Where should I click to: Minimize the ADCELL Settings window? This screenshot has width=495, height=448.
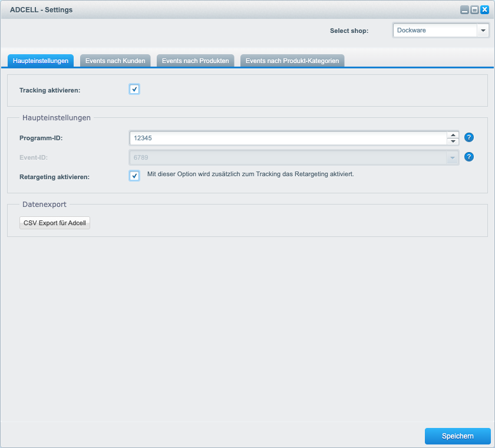click(464, 10)
